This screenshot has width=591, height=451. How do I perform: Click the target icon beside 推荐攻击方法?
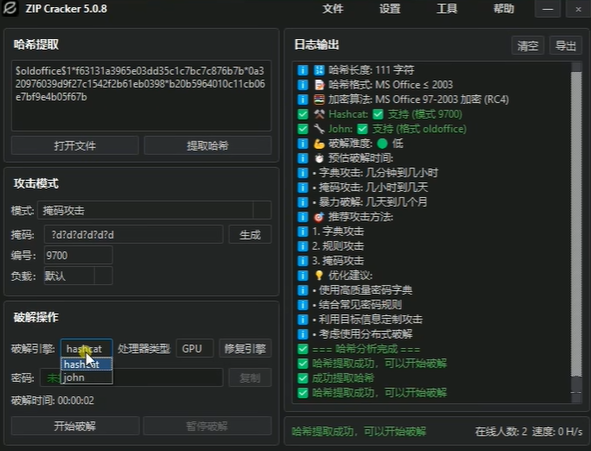[319, 217]
